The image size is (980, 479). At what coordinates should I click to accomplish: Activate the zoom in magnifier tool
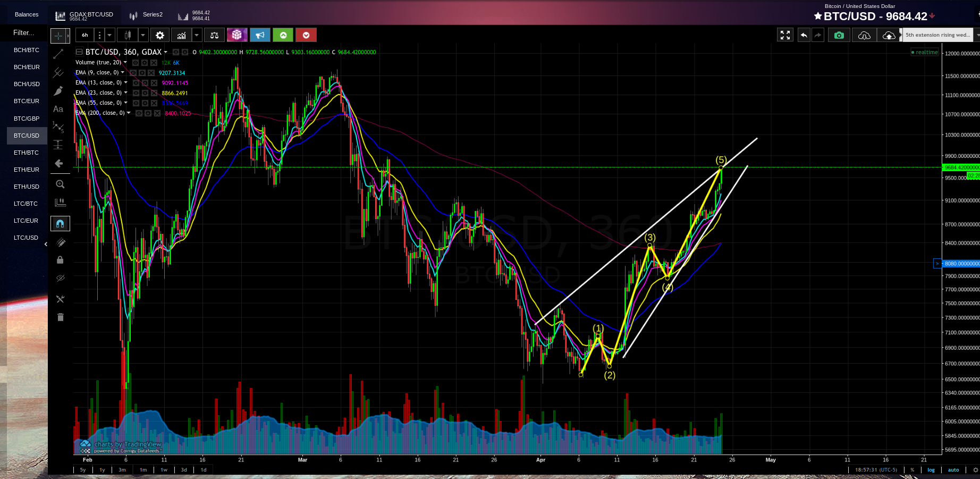pos(60,184)
